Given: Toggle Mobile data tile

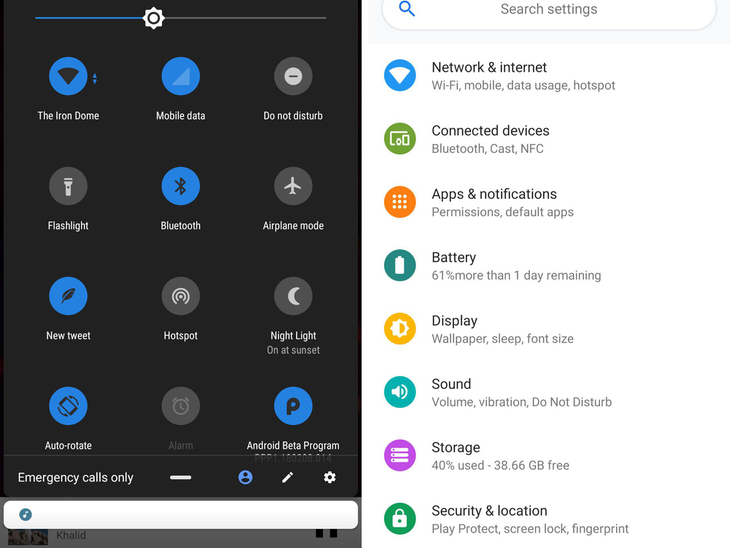Looking at the screenshot, I should [x=181, y=76].
